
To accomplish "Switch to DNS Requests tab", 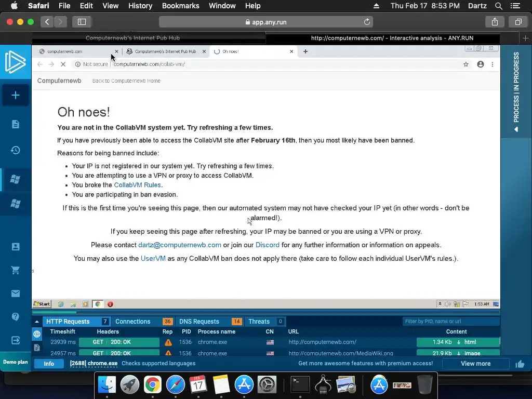I will (x=210, y=321).
